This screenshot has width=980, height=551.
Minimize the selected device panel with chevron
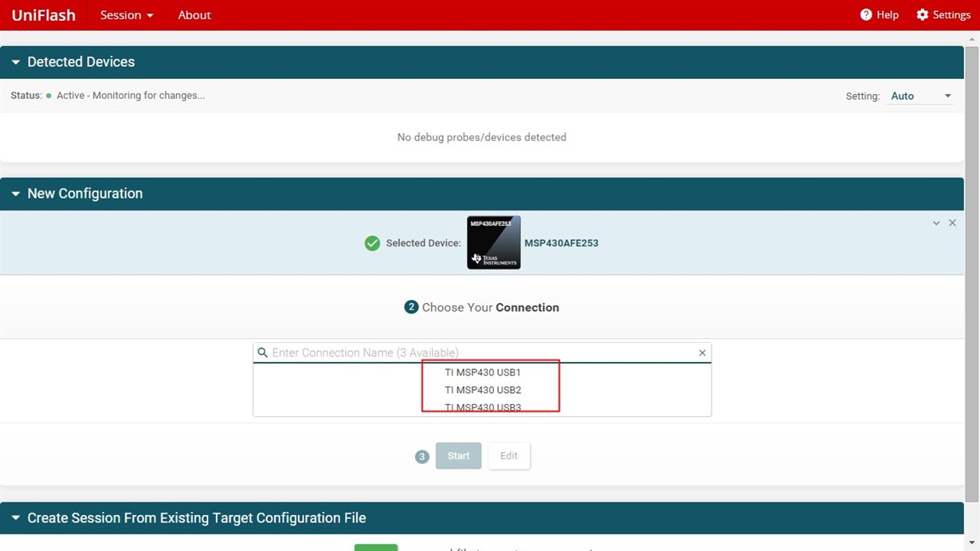coord(936,223)
